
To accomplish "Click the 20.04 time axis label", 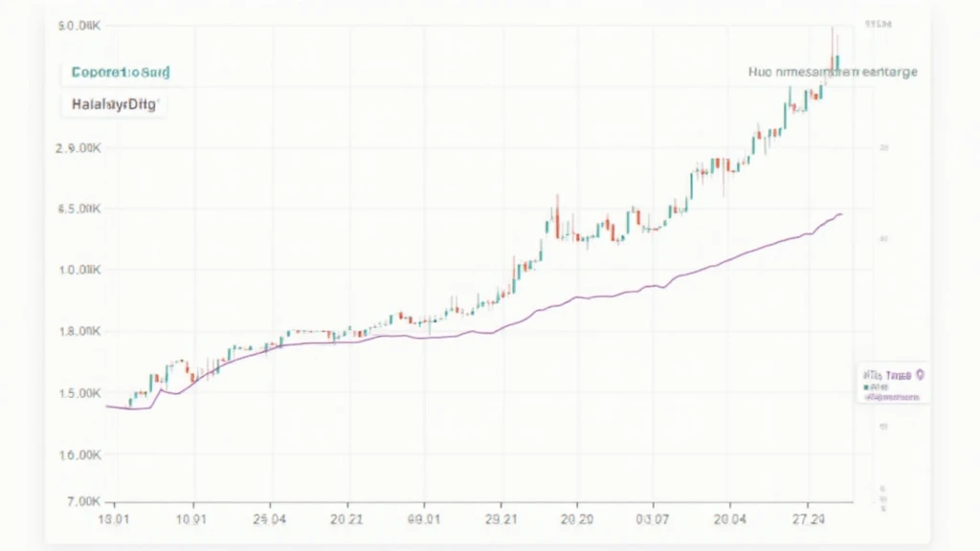I will [x=730, y=518].
